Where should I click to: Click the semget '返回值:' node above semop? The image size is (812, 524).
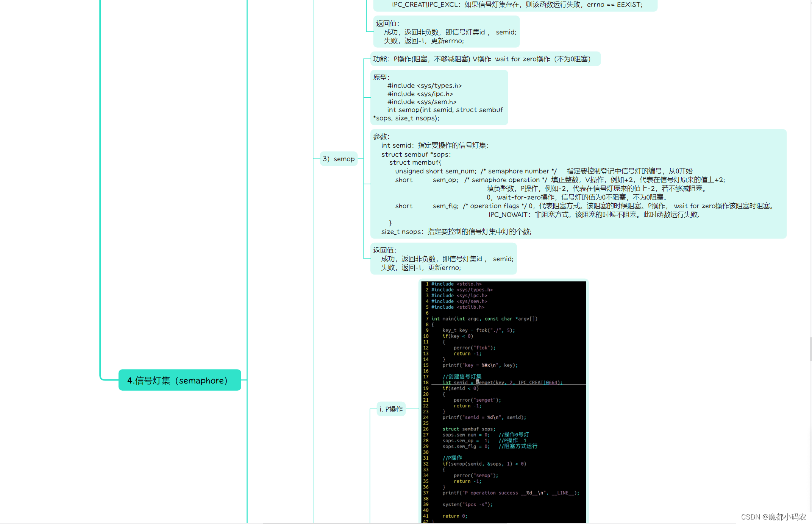click(x=446, y=32)
